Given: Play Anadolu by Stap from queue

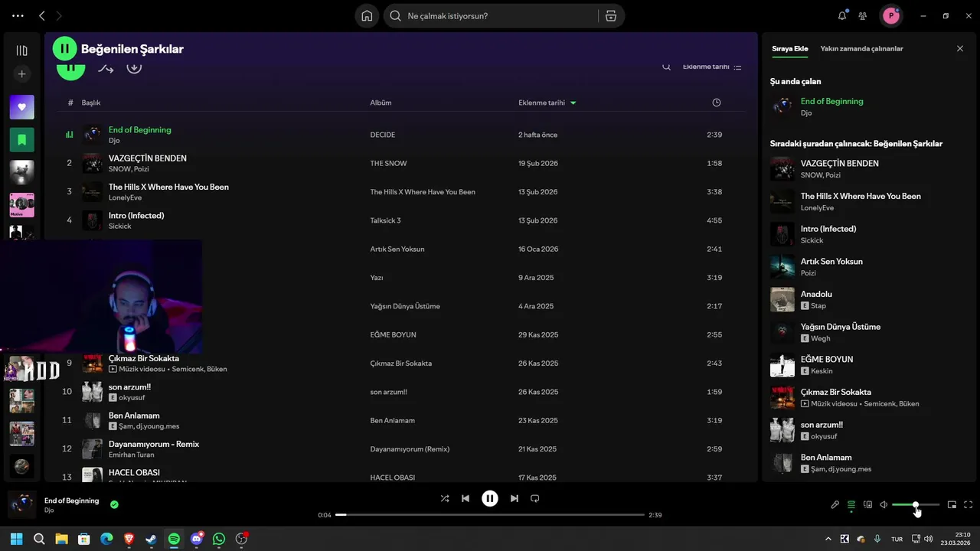Looking at the screenshot, I should 867,299.
